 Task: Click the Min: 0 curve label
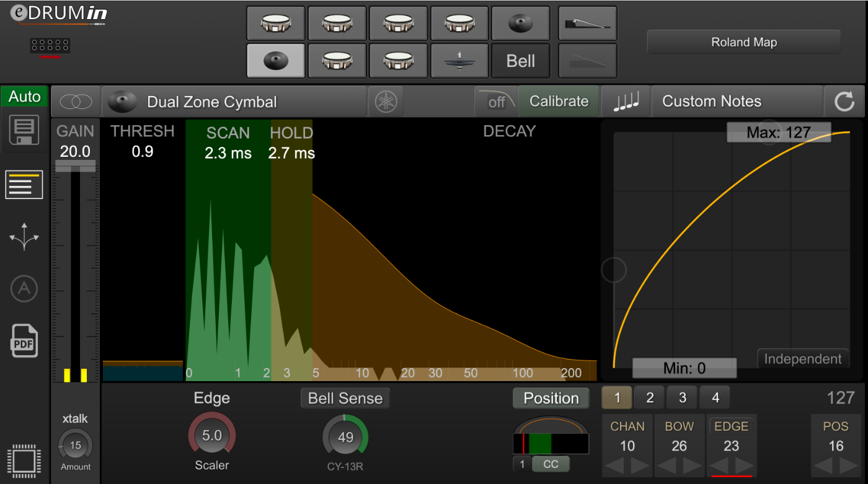pos(684,368)
